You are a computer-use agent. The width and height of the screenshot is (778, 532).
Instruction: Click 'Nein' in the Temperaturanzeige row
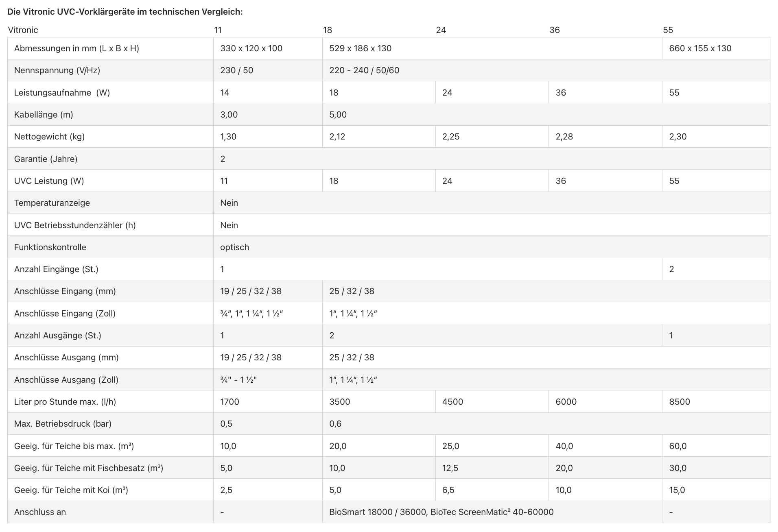(x=229, y=203)
